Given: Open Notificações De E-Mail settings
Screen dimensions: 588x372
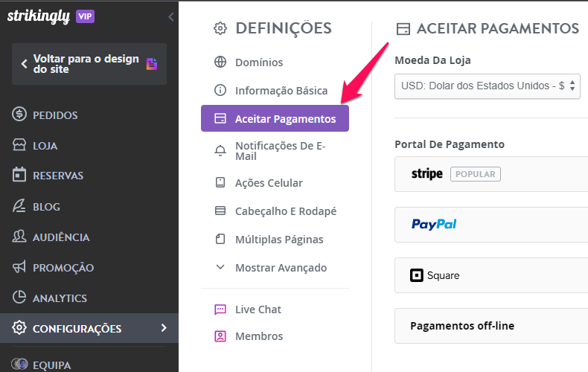Looking at the screenshot, I should coord(280,151).
